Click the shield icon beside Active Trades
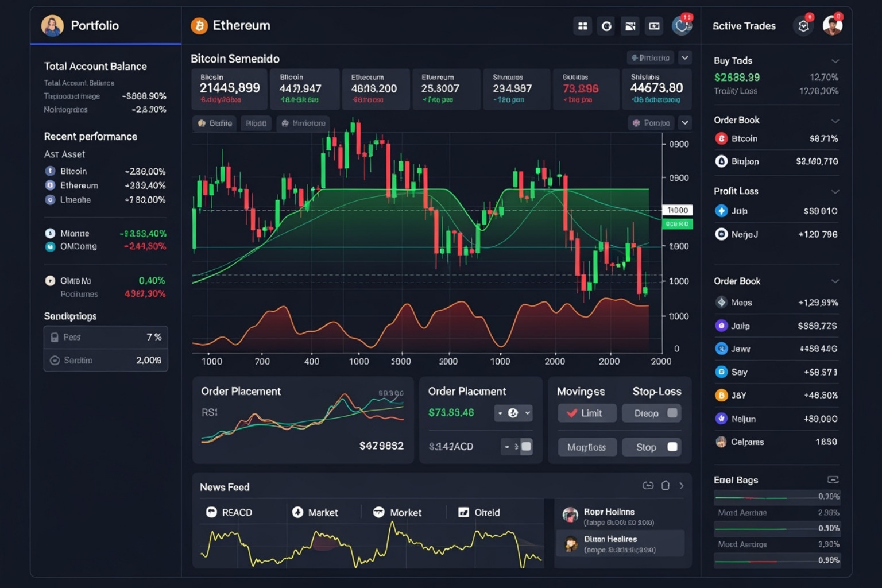 (803, 26)
